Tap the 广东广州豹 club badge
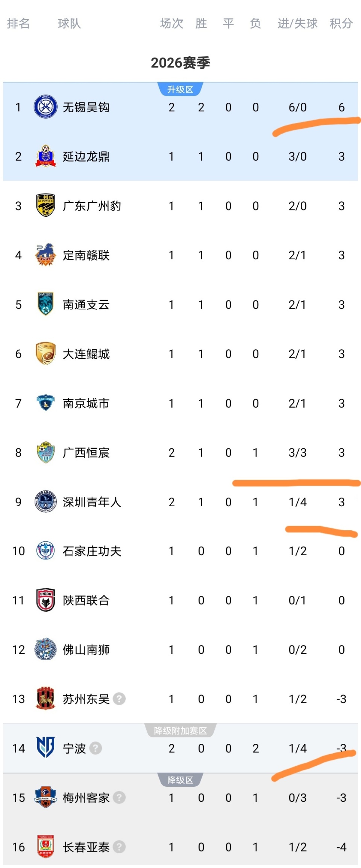 coord(46,206)
